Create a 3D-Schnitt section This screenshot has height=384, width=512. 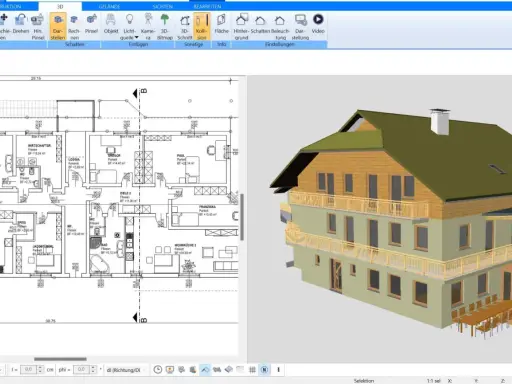185,26
